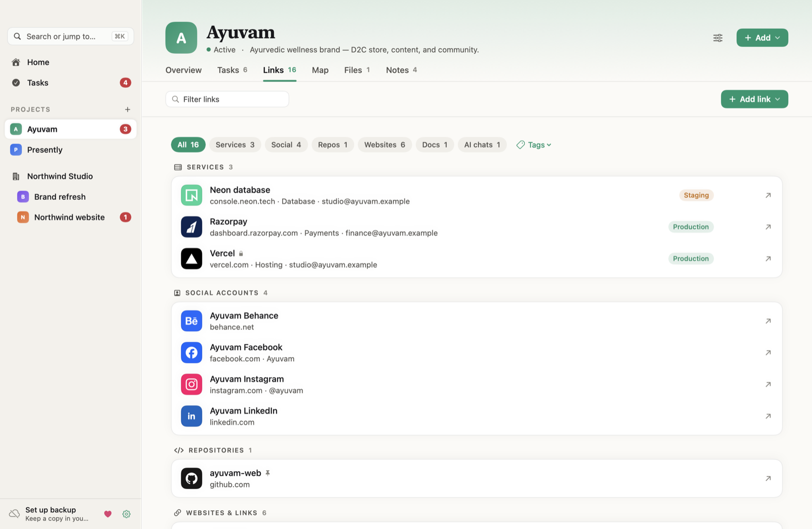Focus the Filter links search field

pos(227,99)
